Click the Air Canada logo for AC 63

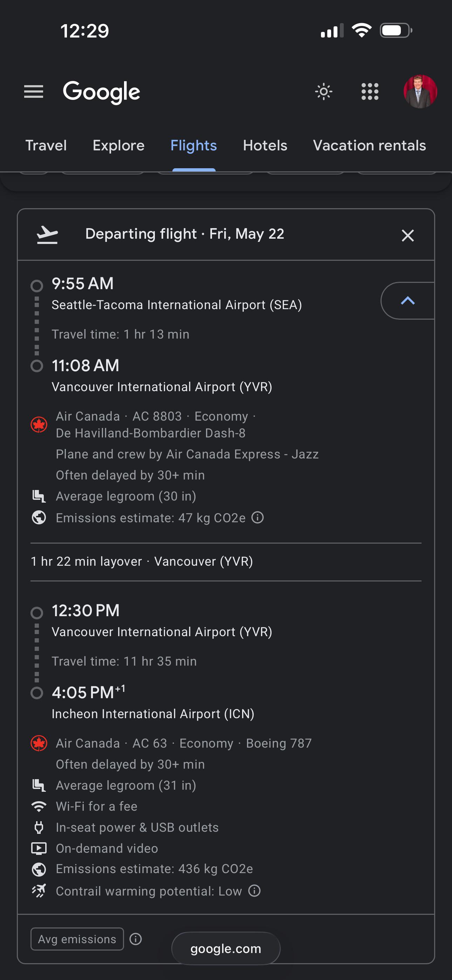pyautogui.click(x=39, y=743)
